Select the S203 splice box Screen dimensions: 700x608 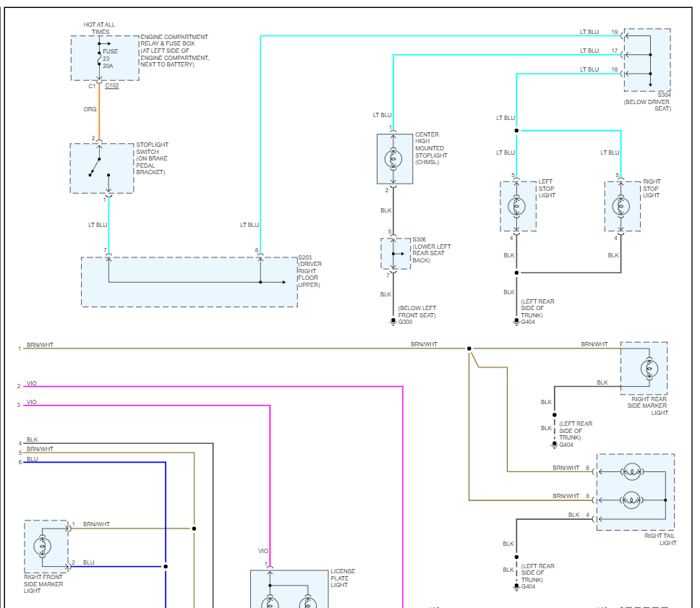point(189,282)
